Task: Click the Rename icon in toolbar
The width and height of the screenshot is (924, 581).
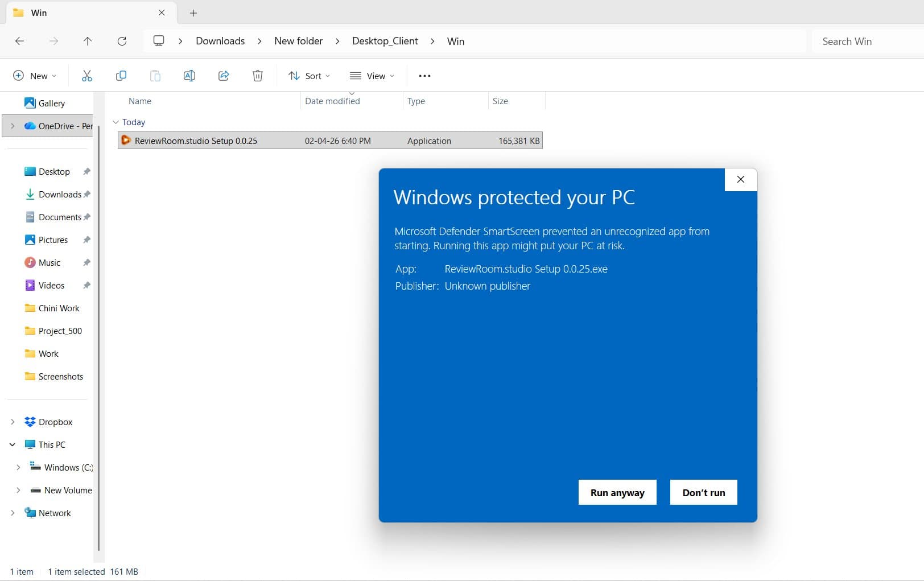Action: pyautogui.click(x=189, y=76)
